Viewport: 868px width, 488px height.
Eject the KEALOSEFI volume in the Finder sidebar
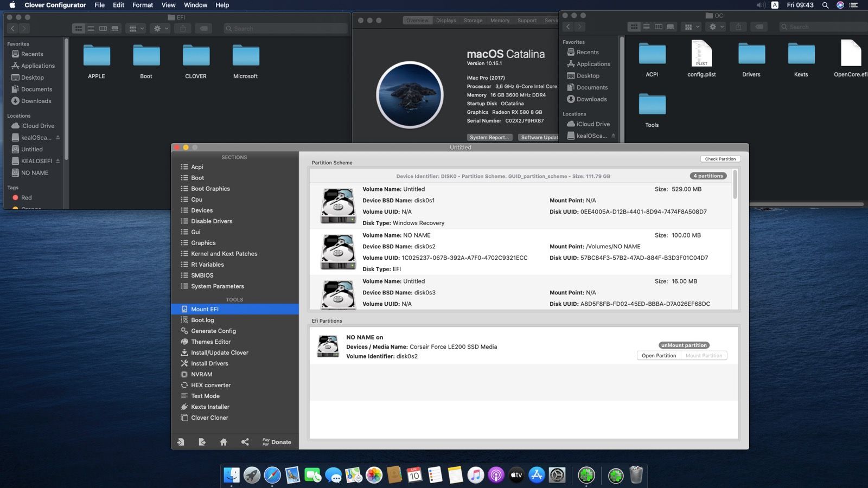[x=58, y=161]
